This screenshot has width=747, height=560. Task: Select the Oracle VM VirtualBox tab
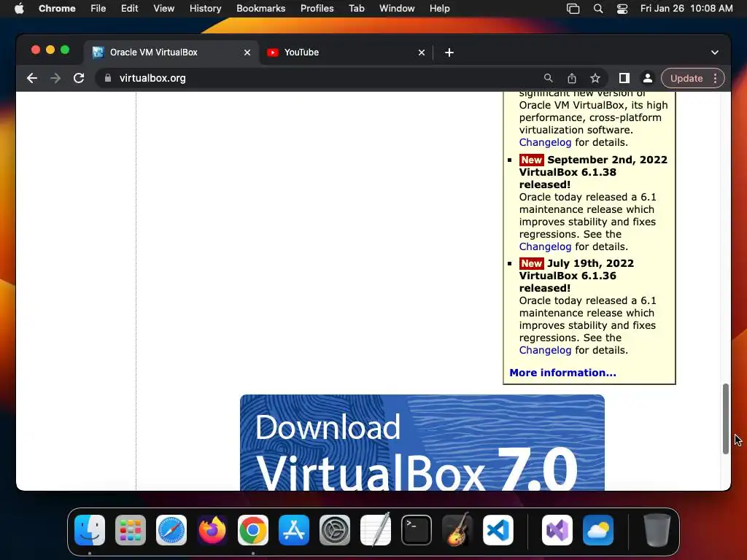pos(171,52)
